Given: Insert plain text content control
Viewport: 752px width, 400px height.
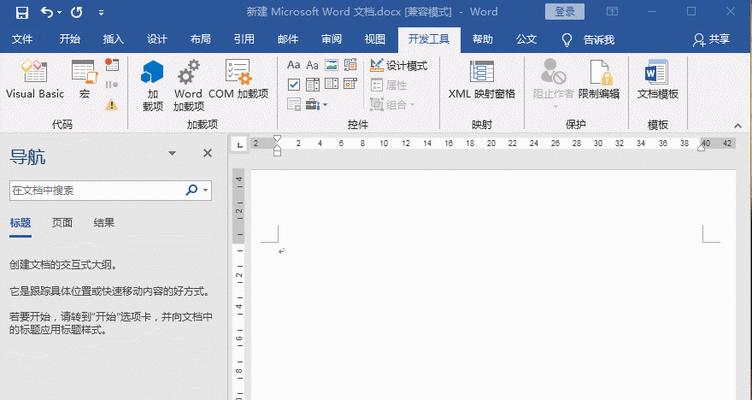Looking at the screenshot, I should click(312, 65).
